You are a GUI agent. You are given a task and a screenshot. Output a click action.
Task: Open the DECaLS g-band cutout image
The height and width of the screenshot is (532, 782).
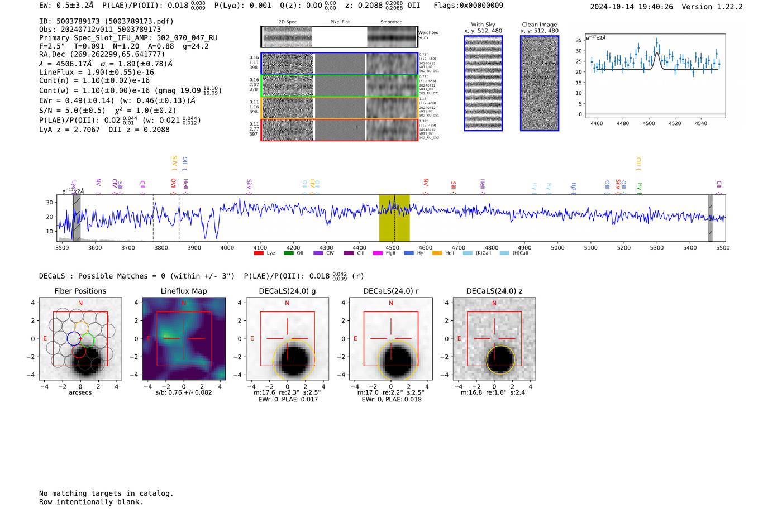pos(287,338)
